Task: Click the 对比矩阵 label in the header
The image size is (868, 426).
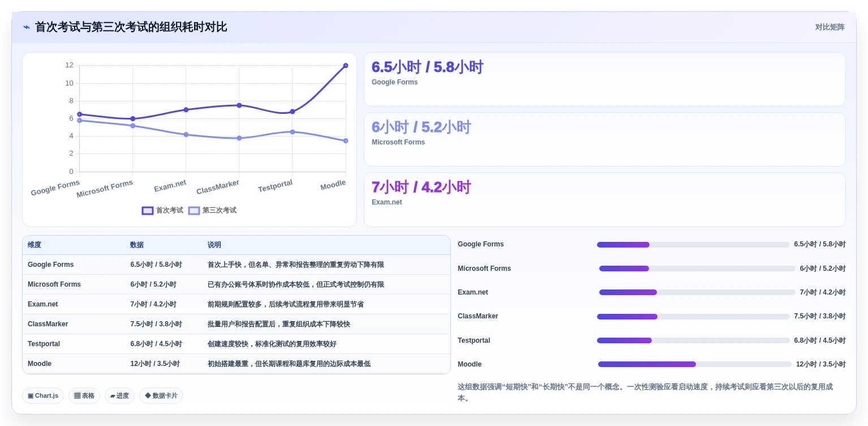Action: coord(830,27)
